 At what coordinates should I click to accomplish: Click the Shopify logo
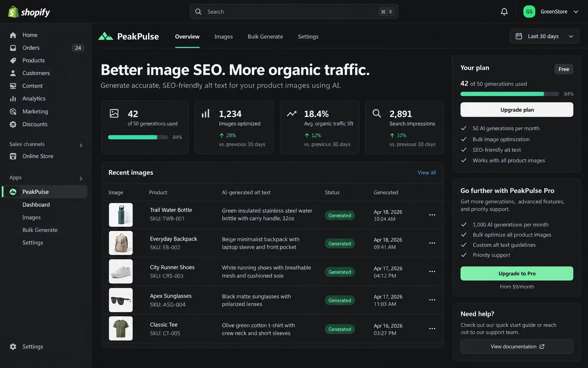[29, 12]
